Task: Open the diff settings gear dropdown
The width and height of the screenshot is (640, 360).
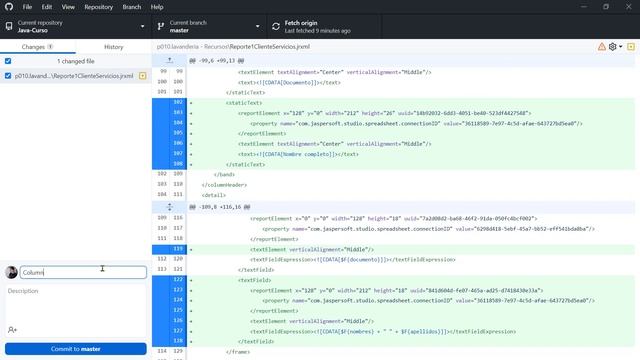Action: [x=615, y=47]
